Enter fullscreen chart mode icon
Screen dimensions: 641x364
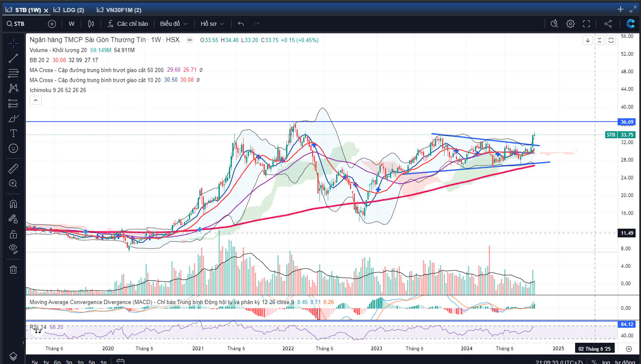[586, 24]
